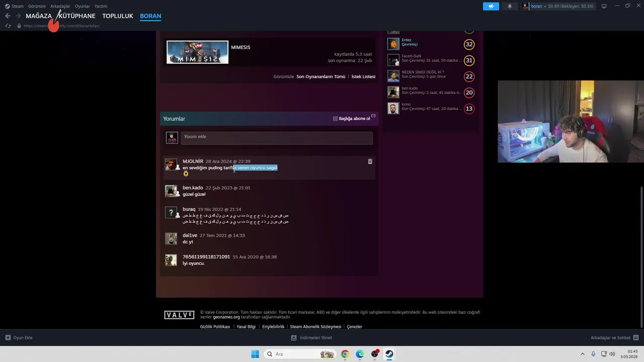Delete the MJOLNİR comment with trash icon
Image resolution: width=644 pixels, height=362 pixels.
[370, 161]
